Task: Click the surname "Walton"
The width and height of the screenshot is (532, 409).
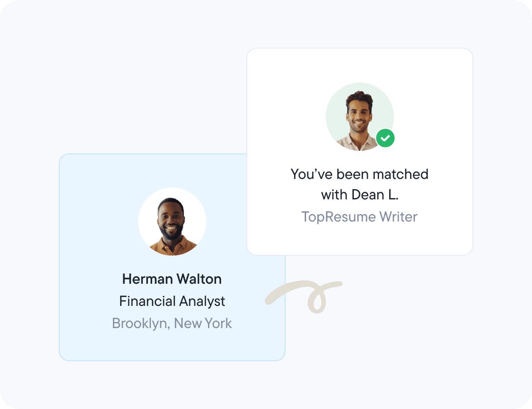Action: click(199, 279)
